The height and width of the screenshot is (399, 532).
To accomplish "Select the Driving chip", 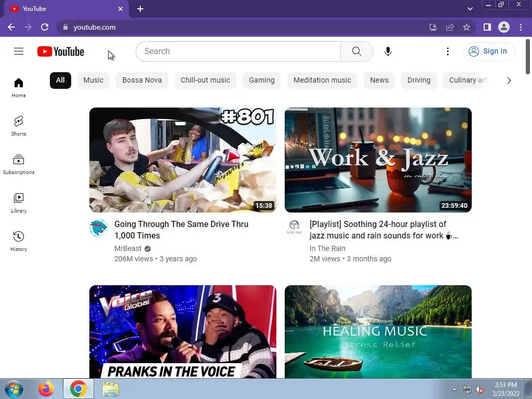I will pyautogui.click(x=419, y=81).
